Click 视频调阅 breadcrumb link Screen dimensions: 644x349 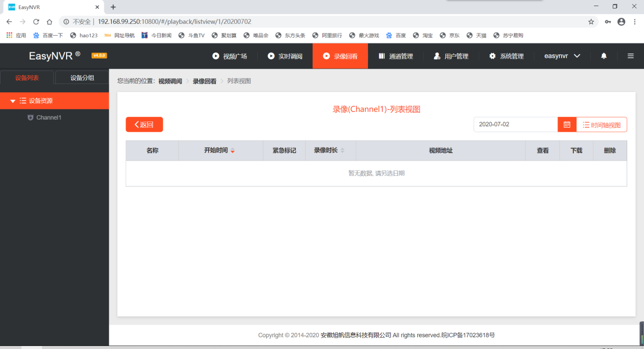click(170, 81)
